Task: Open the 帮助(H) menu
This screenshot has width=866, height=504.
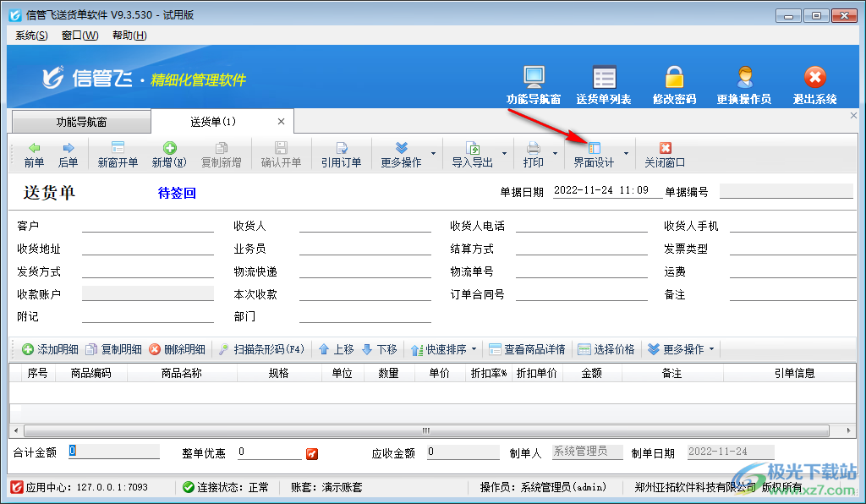Action: click(129, 36)
